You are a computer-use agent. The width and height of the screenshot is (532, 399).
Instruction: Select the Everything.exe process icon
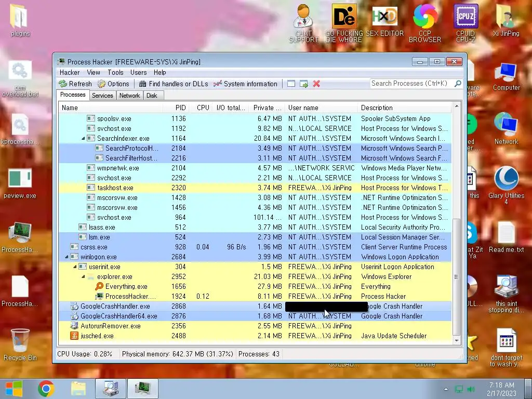tap(99, 286)
